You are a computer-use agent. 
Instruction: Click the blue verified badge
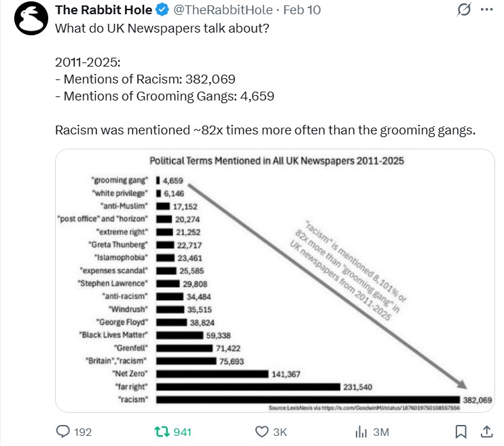click(x=162, y=10)
